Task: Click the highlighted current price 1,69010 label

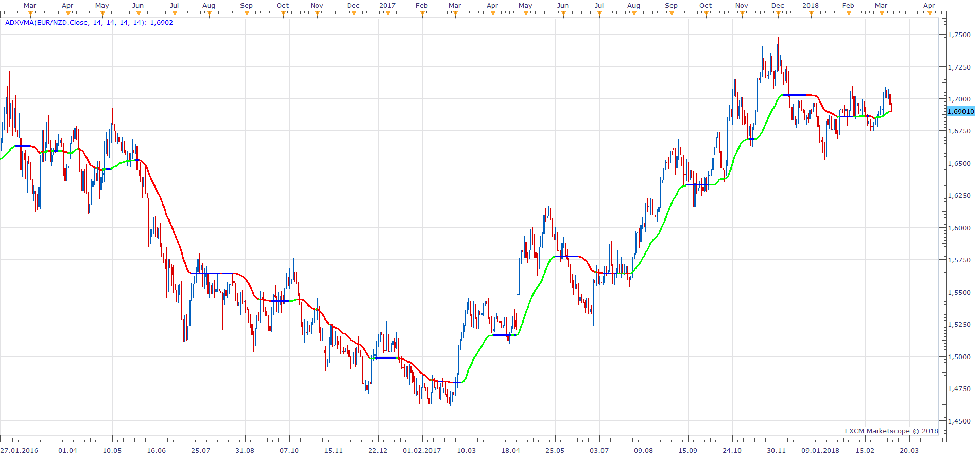Action: click(x=961, y=111)
